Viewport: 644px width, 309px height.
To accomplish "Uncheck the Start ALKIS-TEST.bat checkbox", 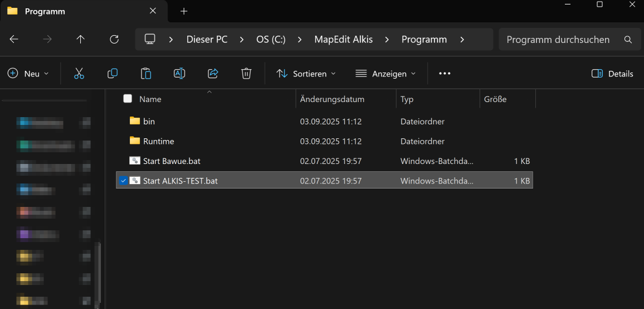I will pyautogui.click(x=123, y=181).
